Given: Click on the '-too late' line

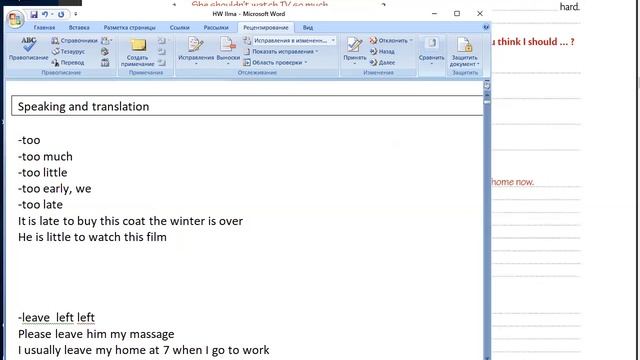Looking at the screenshot, I should tap(40, 204).
